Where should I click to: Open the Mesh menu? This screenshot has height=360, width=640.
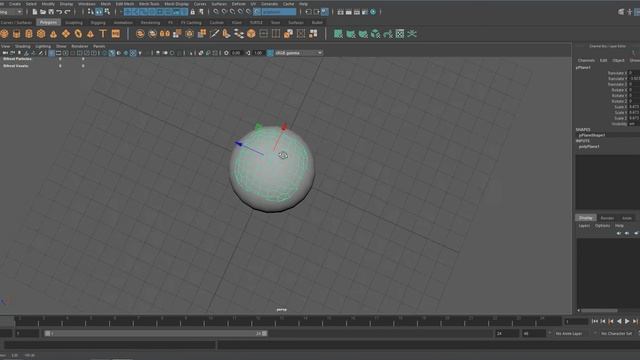pyautogui.click(x=105, y=4)
